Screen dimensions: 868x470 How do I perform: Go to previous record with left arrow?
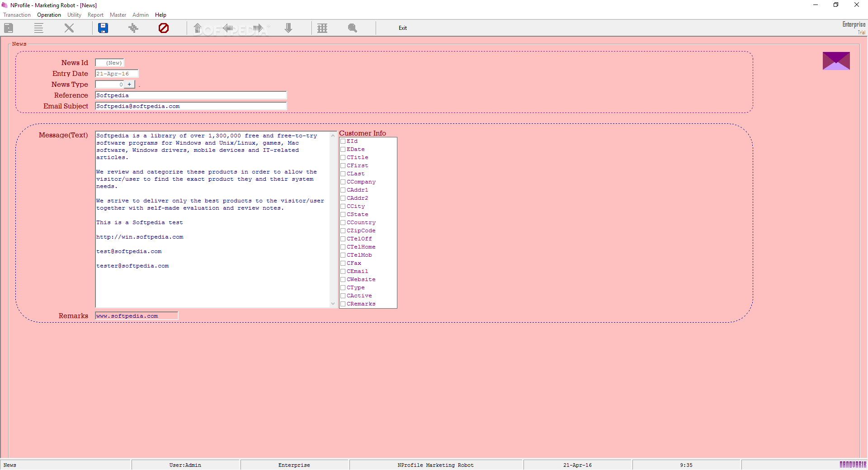228,28
